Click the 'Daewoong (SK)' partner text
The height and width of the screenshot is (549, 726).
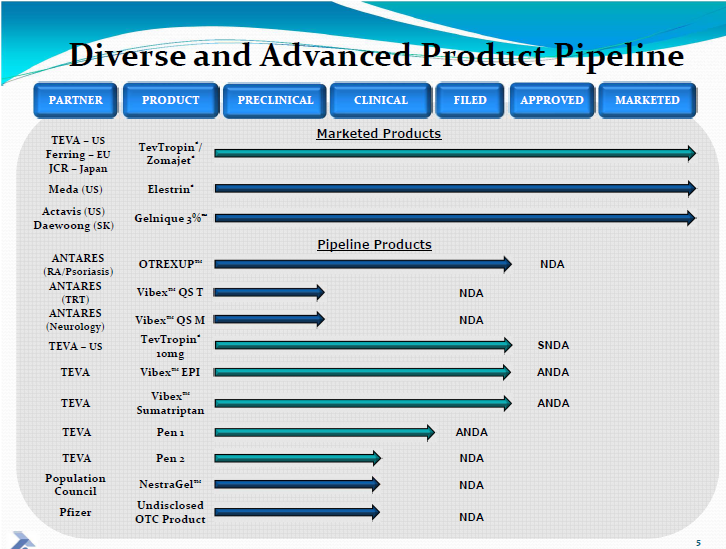(74, 226)
